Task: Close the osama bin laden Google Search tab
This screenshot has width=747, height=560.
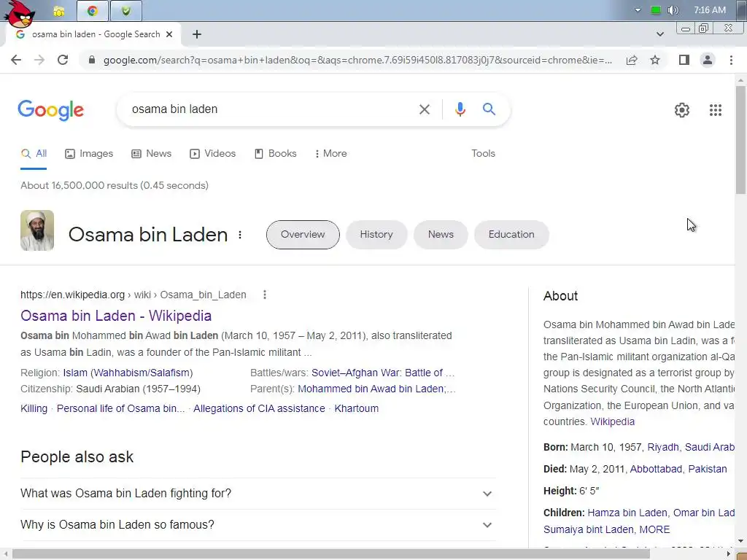Action: (169, 34)
